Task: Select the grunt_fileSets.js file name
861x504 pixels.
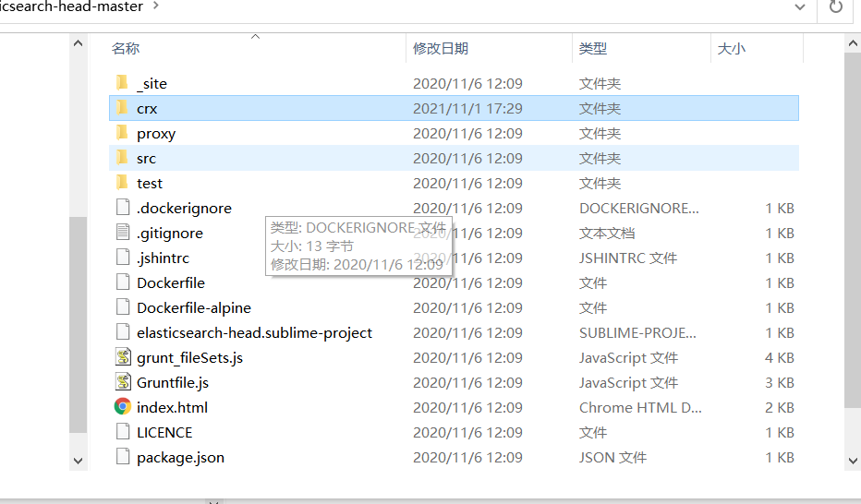Action: (190, 357)
